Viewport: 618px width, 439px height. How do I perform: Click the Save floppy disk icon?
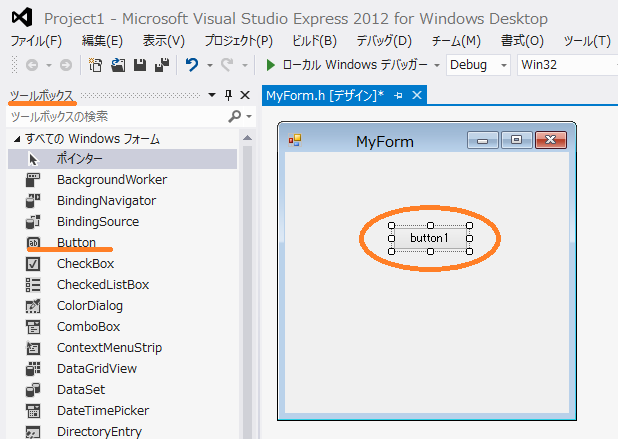click(140, 65)
